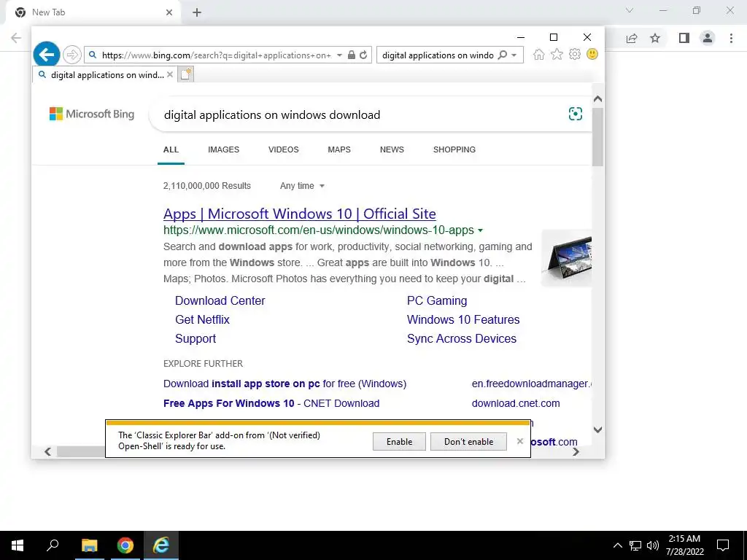Viewport: 747px width, 560px height.
Task: Open the Action Center notifications icon
Action: [x=723, y=545]
